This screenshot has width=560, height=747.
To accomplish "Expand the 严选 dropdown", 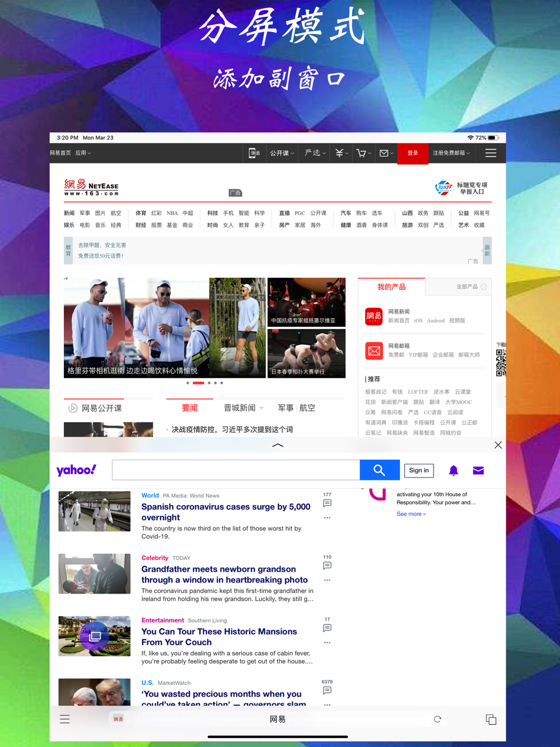I will [x=315, y=153].
